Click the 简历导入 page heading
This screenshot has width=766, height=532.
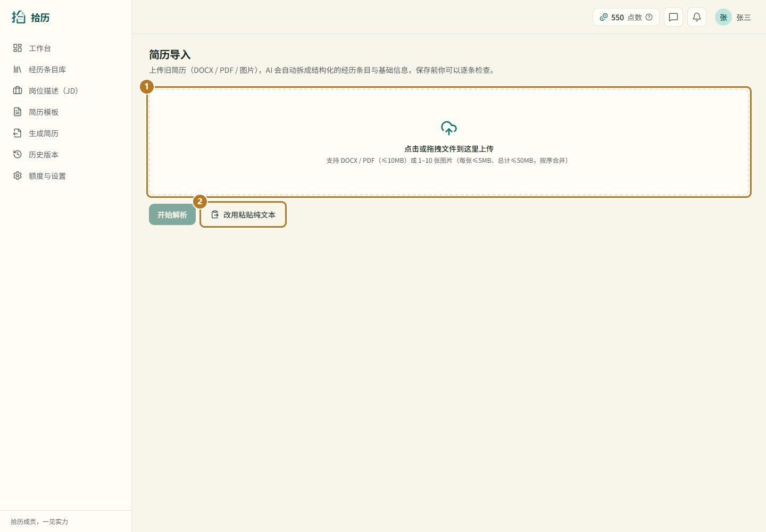(x=170, y=55)
